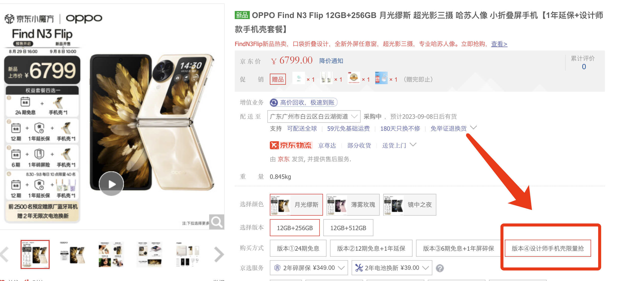Open the image magnifier icon
644x281 pixels.
click(216, 222)
